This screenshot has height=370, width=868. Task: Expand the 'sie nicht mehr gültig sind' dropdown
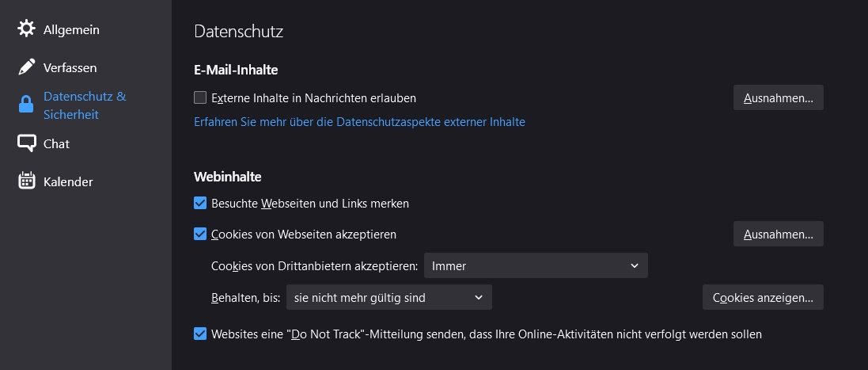click(x=389, y=298)
